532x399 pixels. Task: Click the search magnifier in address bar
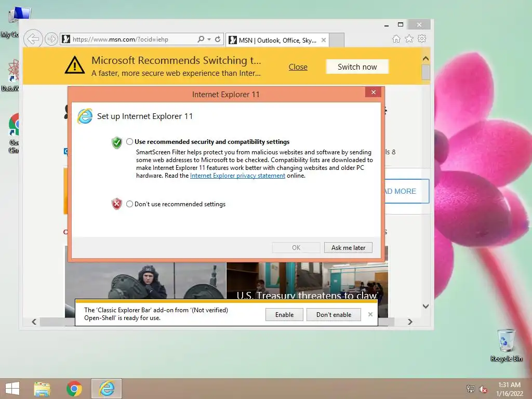point(201,39)
